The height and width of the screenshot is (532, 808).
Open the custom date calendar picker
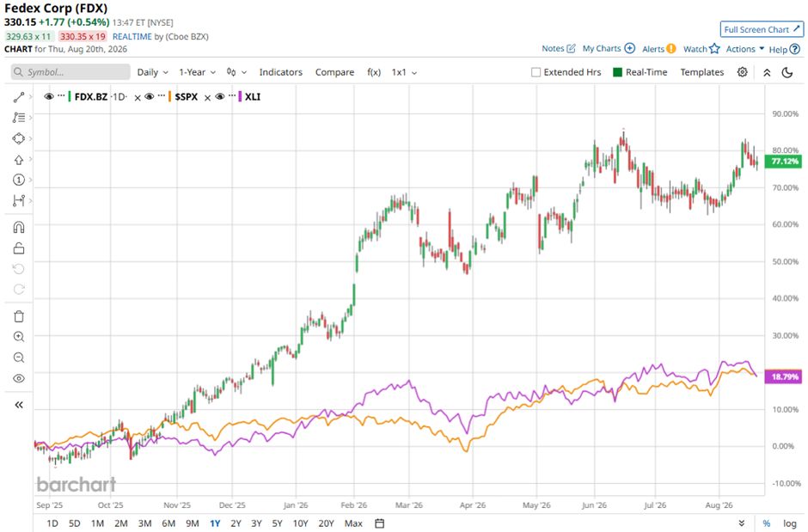380,523
